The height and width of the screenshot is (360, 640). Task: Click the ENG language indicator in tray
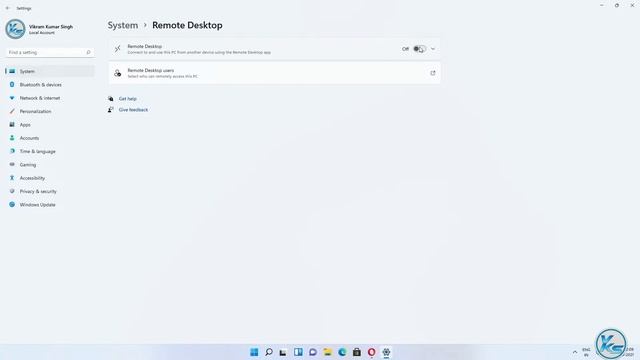(586, 352)
